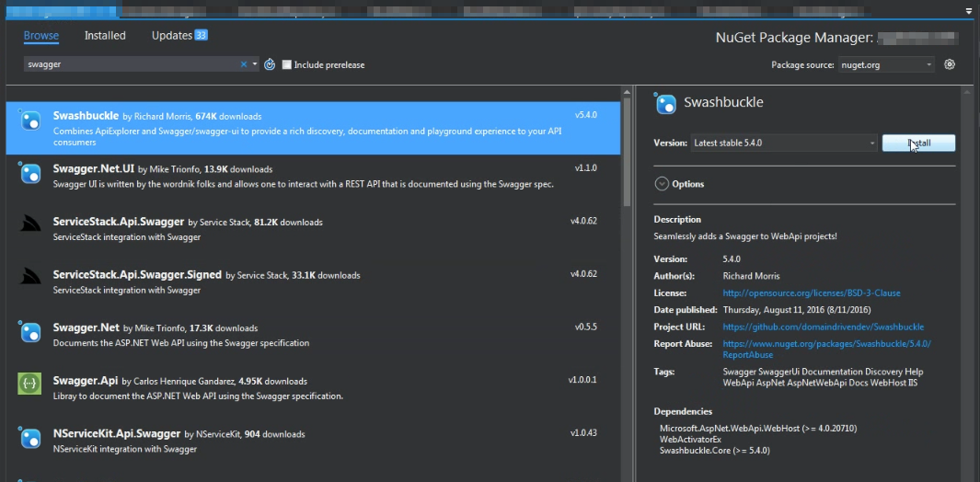Switch to the Browse tab
The width and height of the screenshot is (980, 482).
(x=41, y=36)
